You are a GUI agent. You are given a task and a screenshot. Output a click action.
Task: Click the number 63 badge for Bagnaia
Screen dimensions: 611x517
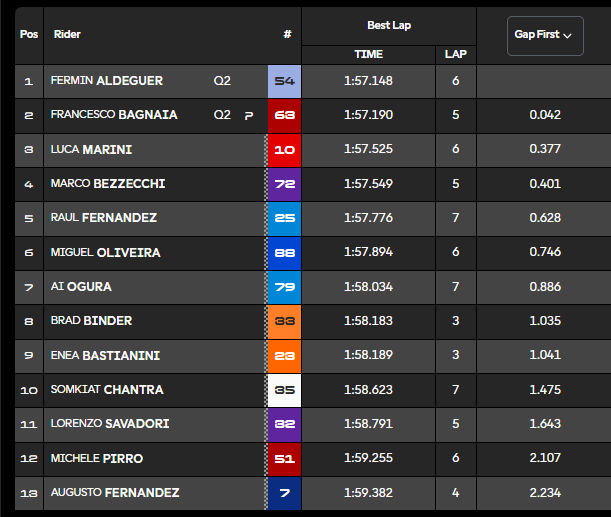(284, 116)
